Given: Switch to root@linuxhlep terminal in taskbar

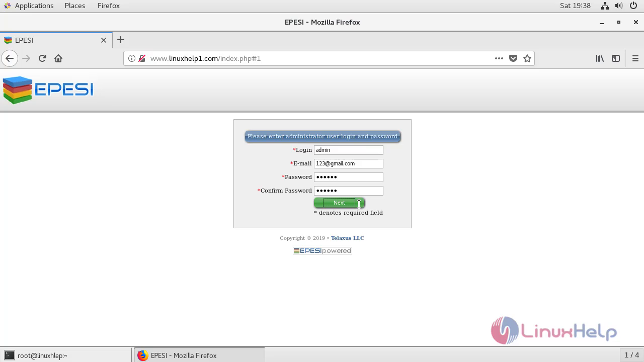Looking at the screenshot, I should pos(65,355).
